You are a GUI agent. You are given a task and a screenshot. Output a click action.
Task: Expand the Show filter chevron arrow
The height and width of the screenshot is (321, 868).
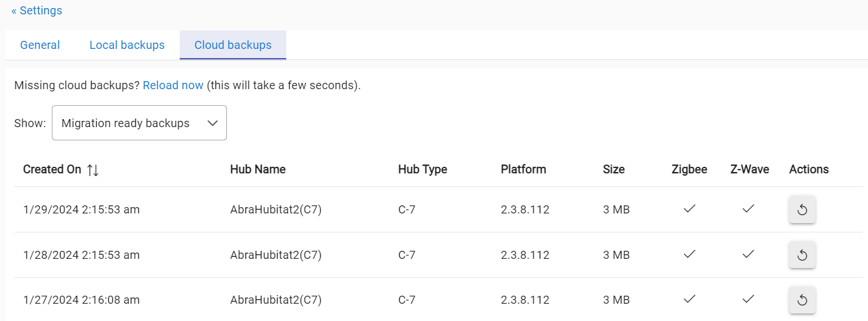tap(213, 123)
